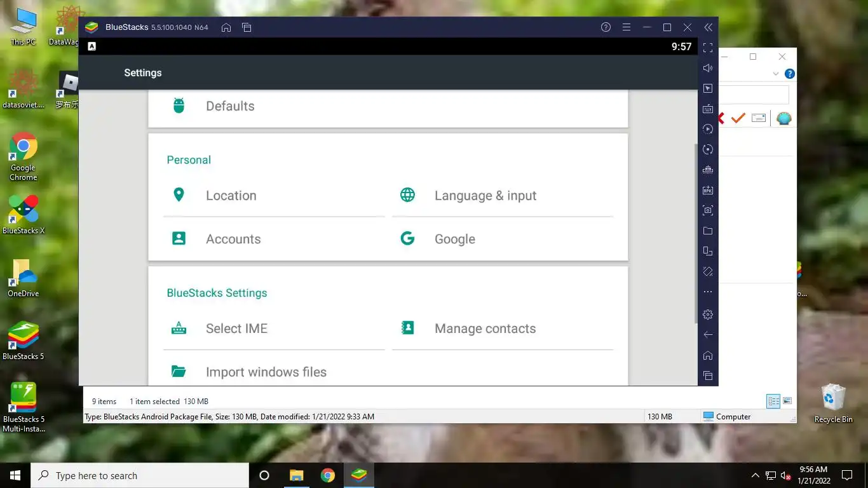The width and height of the screenshot is (868, 488).
Task: Open Cortana circle on taskbar
Action: [264, 475]
